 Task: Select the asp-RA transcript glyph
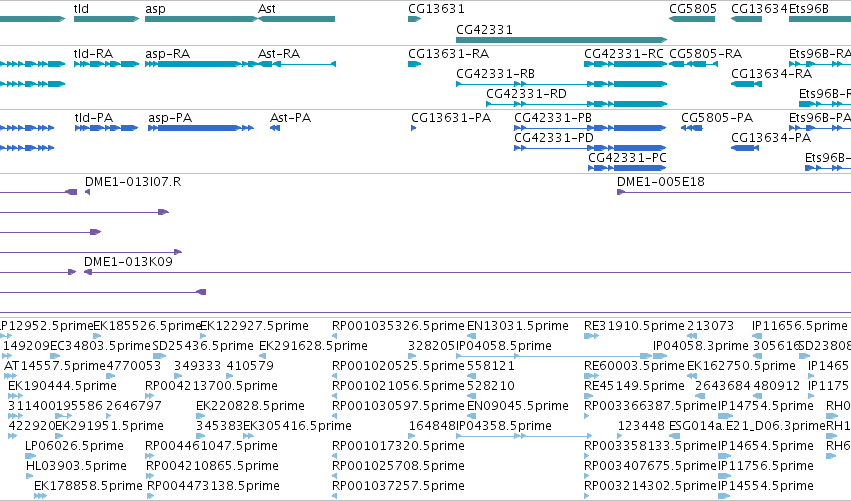click(x=201, y=64)
